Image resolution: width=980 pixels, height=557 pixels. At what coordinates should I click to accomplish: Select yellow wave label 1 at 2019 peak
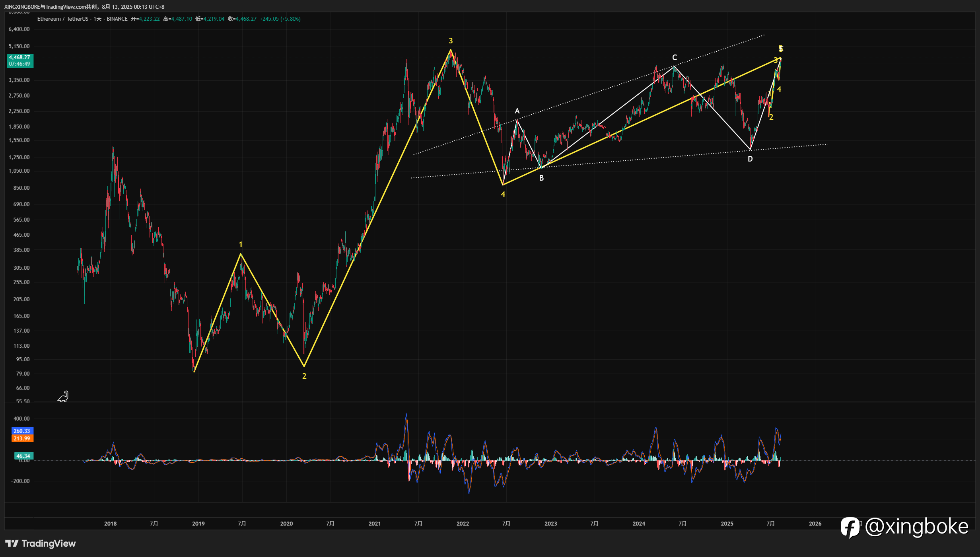pyautogui.click(x=241, y=245)
